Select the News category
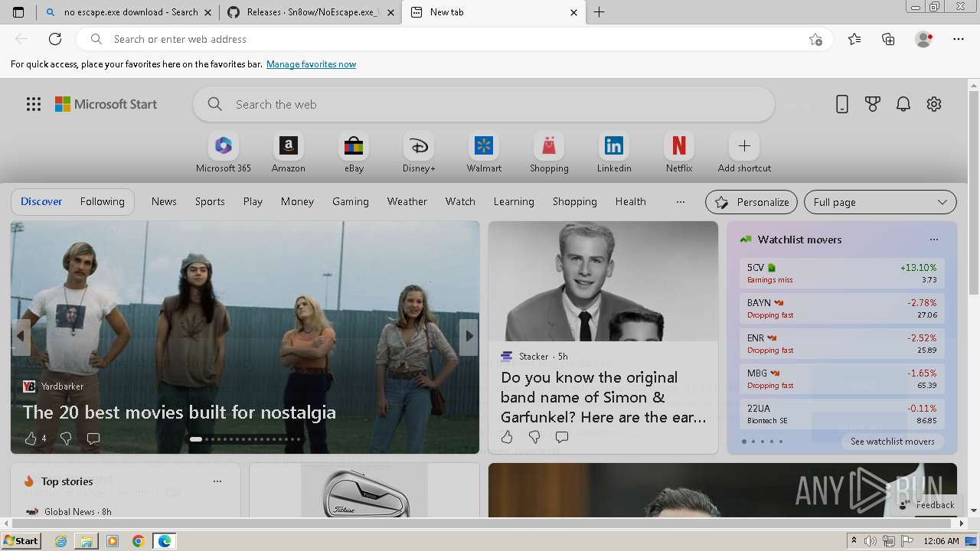This screenshot has width=980, height=551. 164,201
